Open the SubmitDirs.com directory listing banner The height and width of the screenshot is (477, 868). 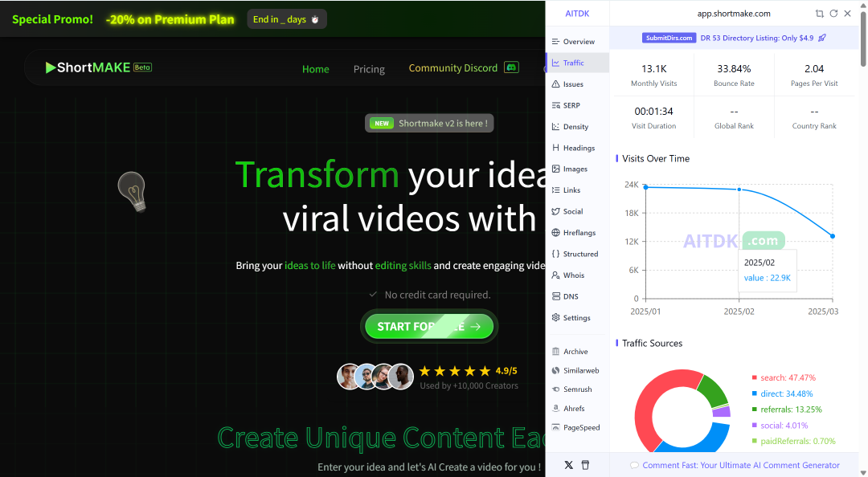[734, 38]
